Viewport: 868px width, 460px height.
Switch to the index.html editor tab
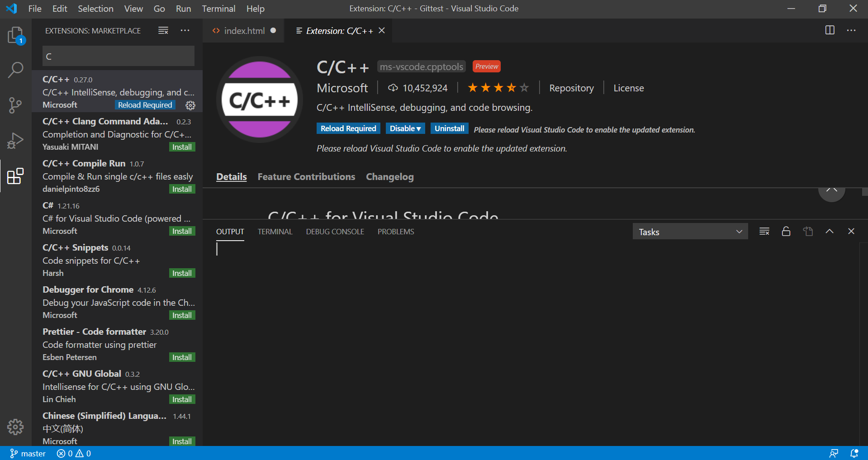tap(243, 30)
